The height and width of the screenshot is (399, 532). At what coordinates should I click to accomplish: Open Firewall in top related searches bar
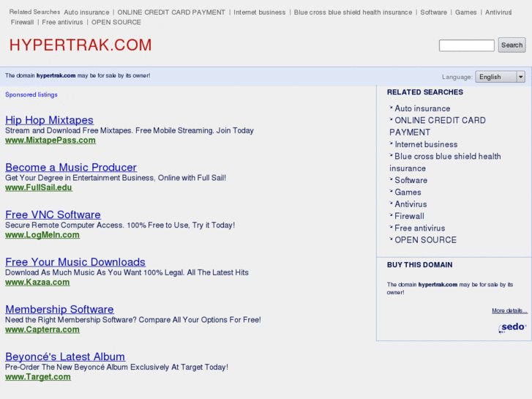click(22, 22)
